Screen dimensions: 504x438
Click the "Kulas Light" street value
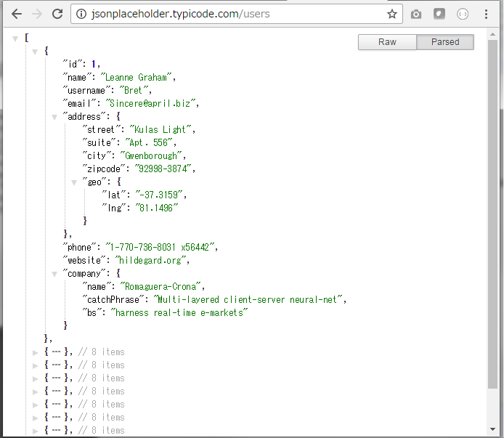pyautogui.click(x=160, y=129)
